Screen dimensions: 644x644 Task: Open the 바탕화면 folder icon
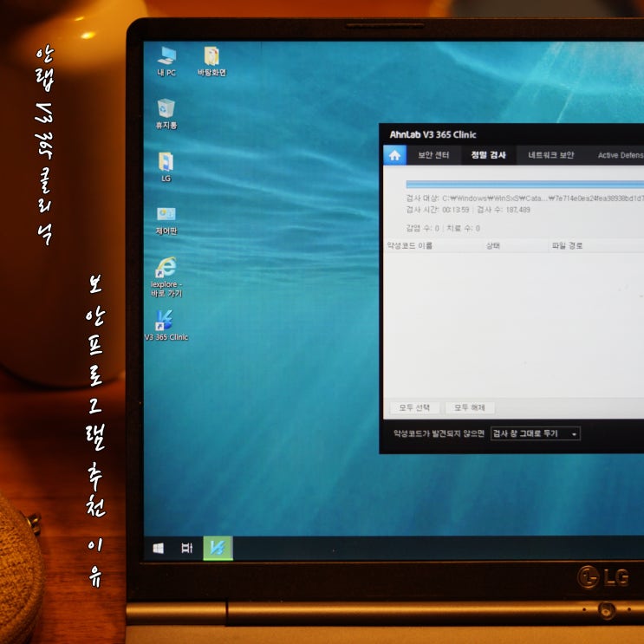click(211, 62)
